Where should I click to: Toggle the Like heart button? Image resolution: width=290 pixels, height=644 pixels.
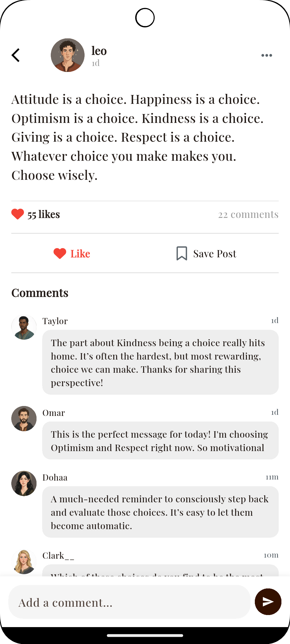click(60, 254)
